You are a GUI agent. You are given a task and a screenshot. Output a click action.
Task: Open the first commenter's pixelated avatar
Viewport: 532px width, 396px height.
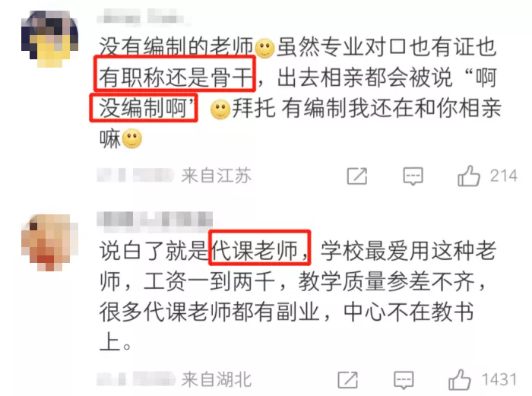pyautogui.click(x=49, y=39)
